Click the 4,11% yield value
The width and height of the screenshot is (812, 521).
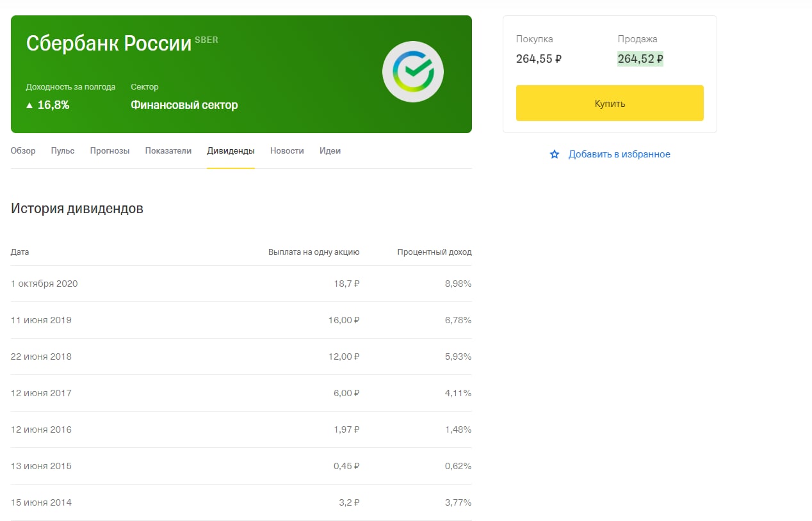tap(459, 393)
